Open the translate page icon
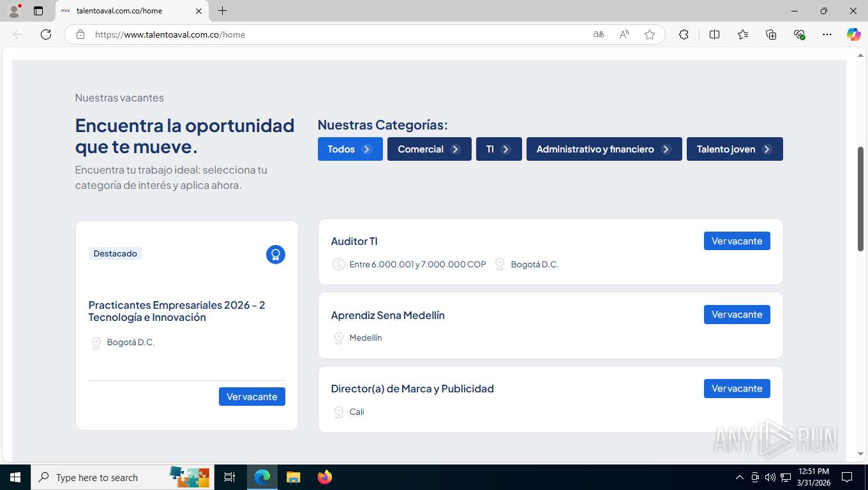The image size is (868, 490). tap(599, 34)
